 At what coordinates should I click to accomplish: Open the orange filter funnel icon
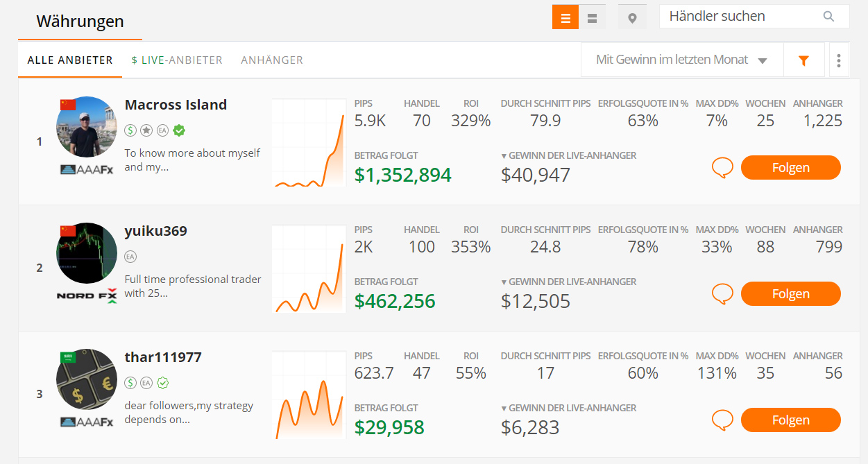coord(803,61)
